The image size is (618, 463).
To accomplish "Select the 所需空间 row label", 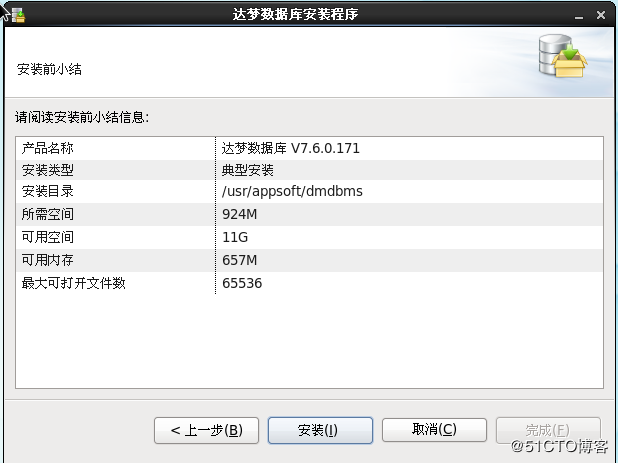I will 48,214.
